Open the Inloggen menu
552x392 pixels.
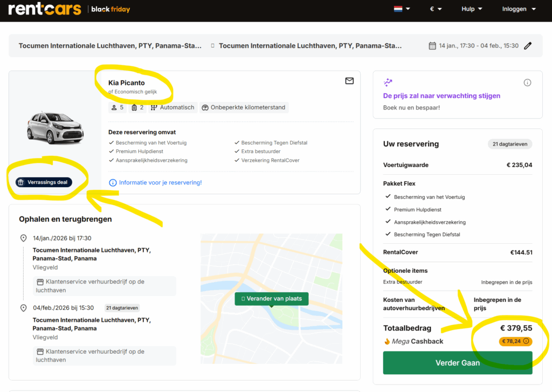pos(519,9)
